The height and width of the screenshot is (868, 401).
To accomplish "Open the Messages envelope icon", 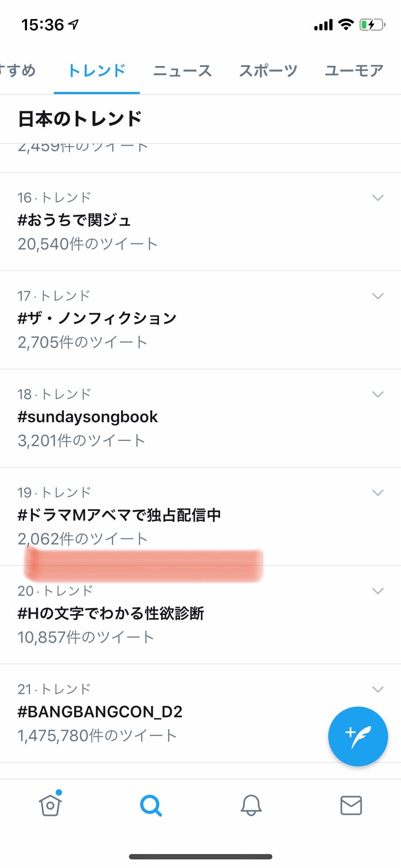I will tap(351, 805).
